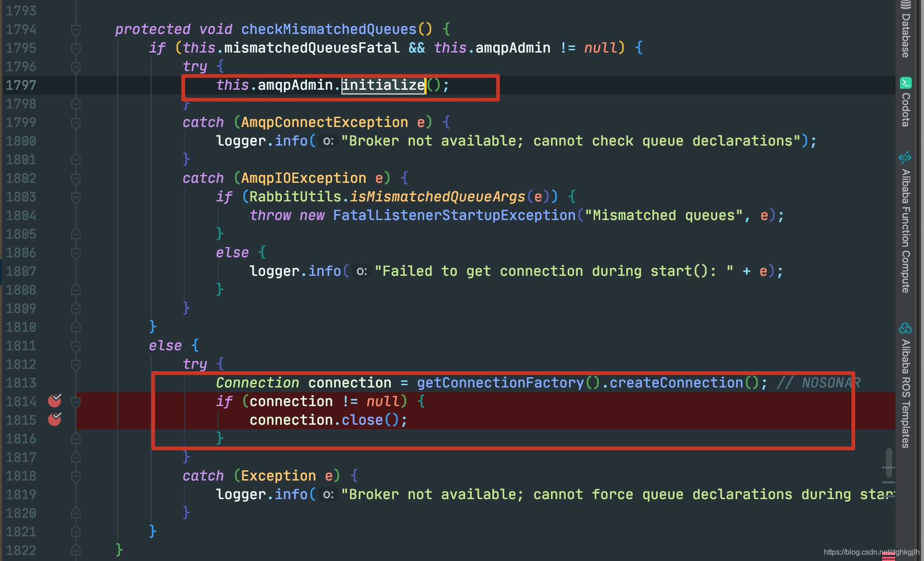The image size is (924, 561).
Task: Click the fold end marker at line 1822
Action: tap(76, 551)
